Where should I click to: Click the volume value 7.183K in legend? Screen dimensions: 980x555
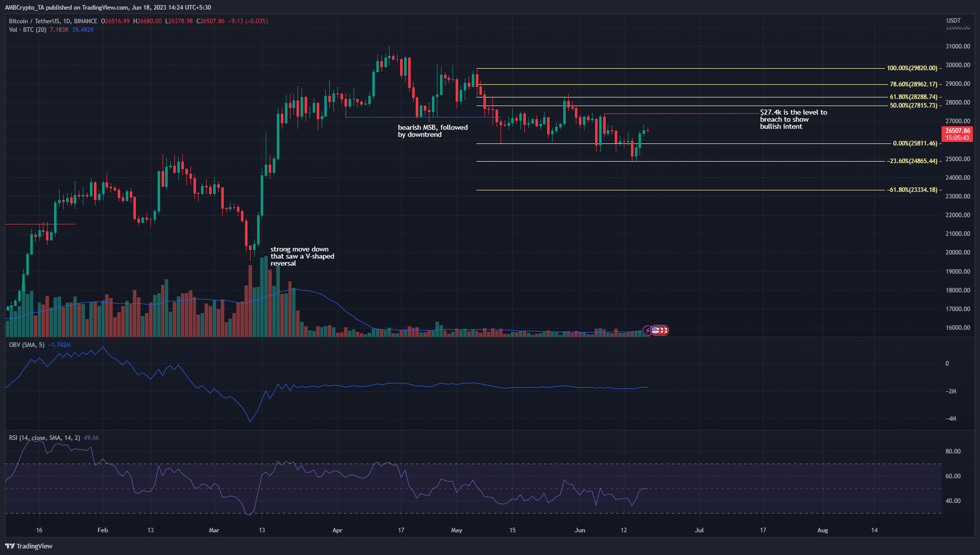pos(59,30)
